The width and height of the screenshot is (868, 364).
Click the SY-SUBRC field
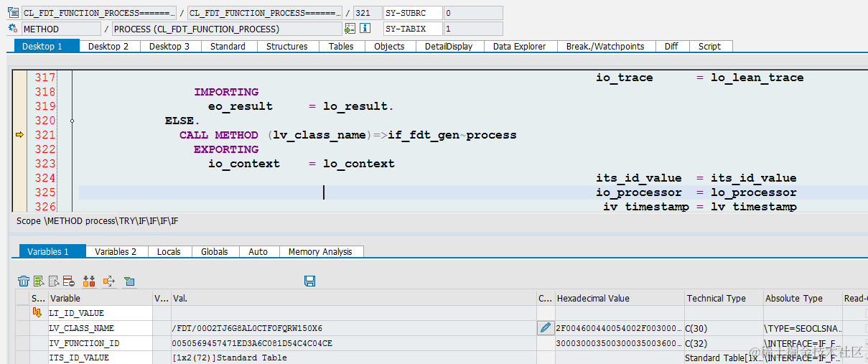pyautogui.click(x=413, y=13)
